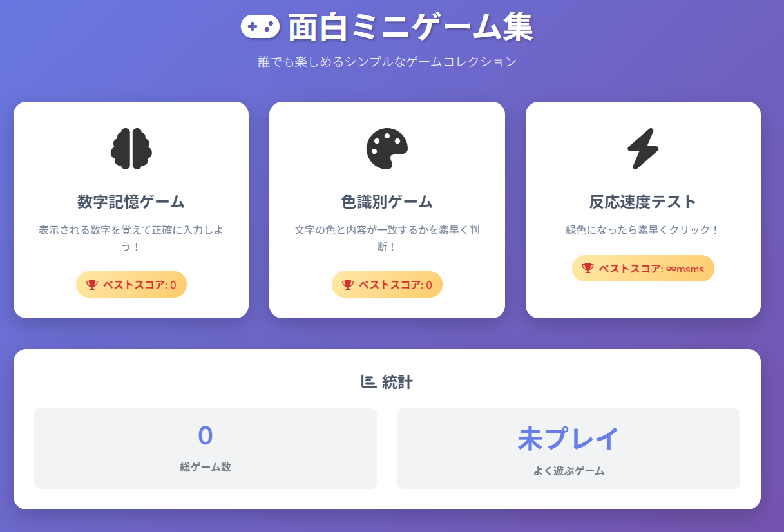Screen dimensions: 784x532
Task: Click the ∞ms best score badge
Action: (643, 269)
